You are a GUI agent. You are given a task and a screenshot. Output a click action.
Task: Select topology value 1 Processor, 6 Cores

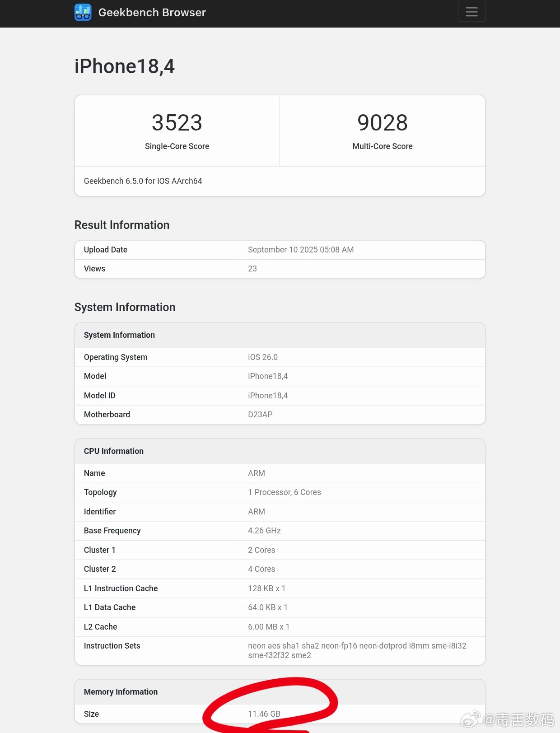(x=285, y=492)
